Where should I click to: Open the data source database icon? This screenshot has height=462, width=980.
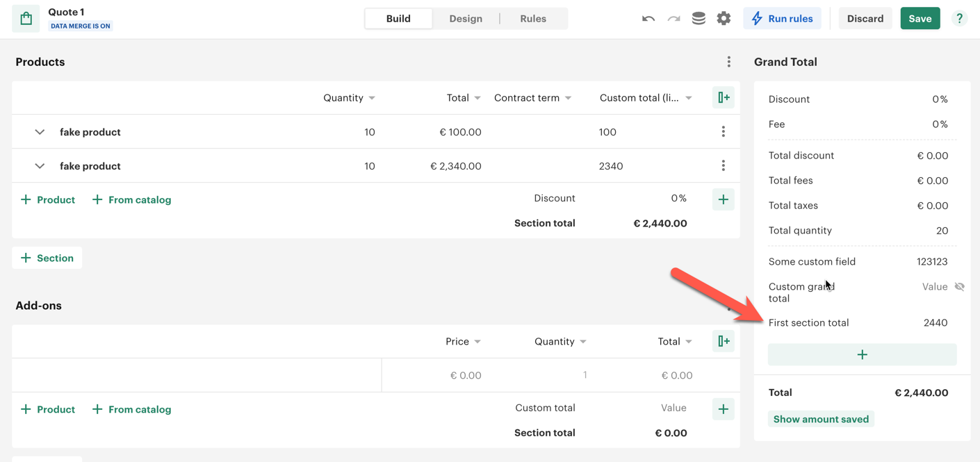(x=699, y=19)
